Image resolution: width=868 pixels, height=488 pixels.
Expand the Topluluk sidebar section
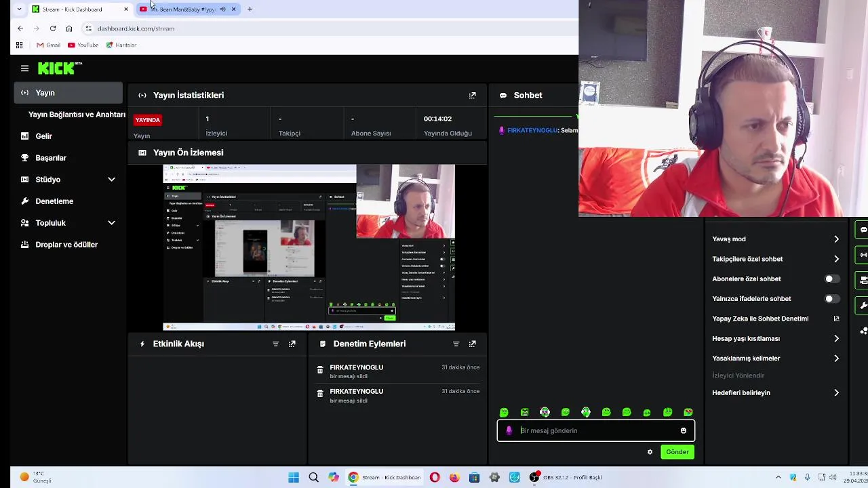point(111,223)
